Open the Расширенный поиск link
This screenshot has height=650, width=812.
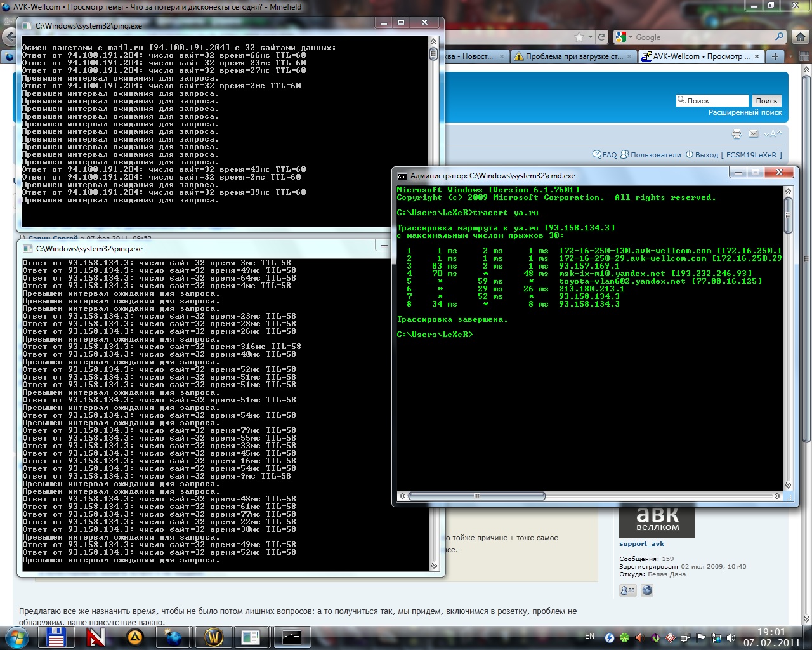[x=745, y=112]
